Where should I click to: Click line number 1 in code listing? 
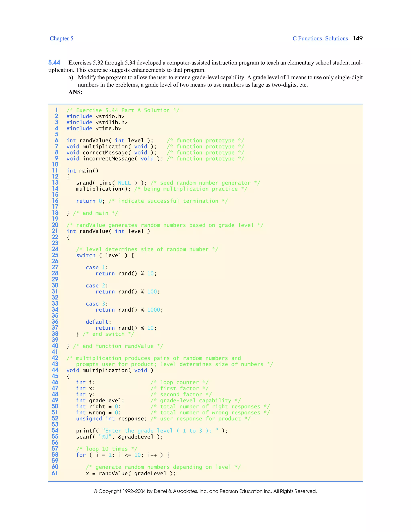click(x=56, y=110)
